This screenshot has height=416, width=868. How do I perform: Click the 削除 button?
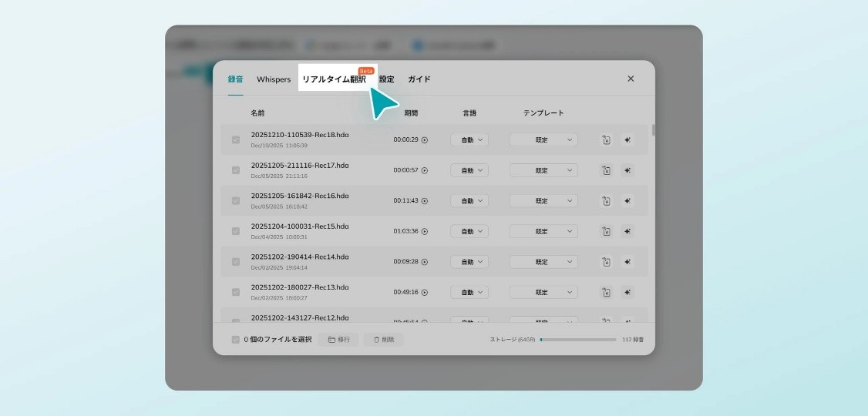(384, 340)
